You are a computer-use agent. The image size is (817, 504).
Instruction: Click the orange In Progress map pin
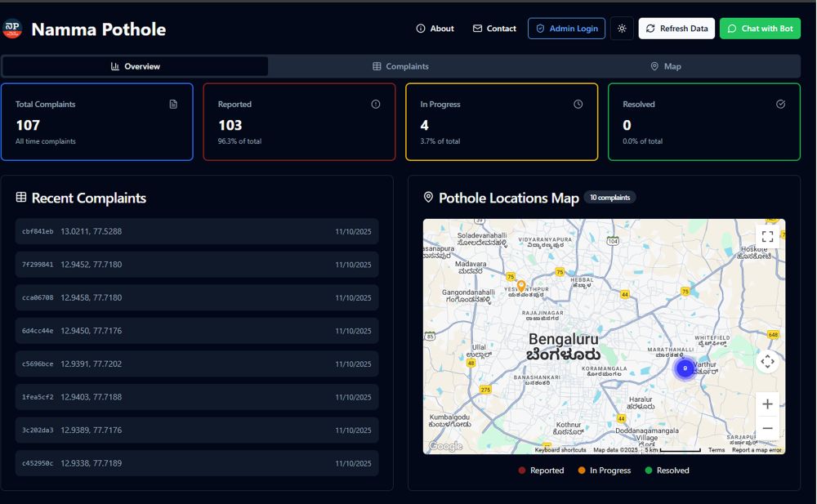[x=521, y=287]
